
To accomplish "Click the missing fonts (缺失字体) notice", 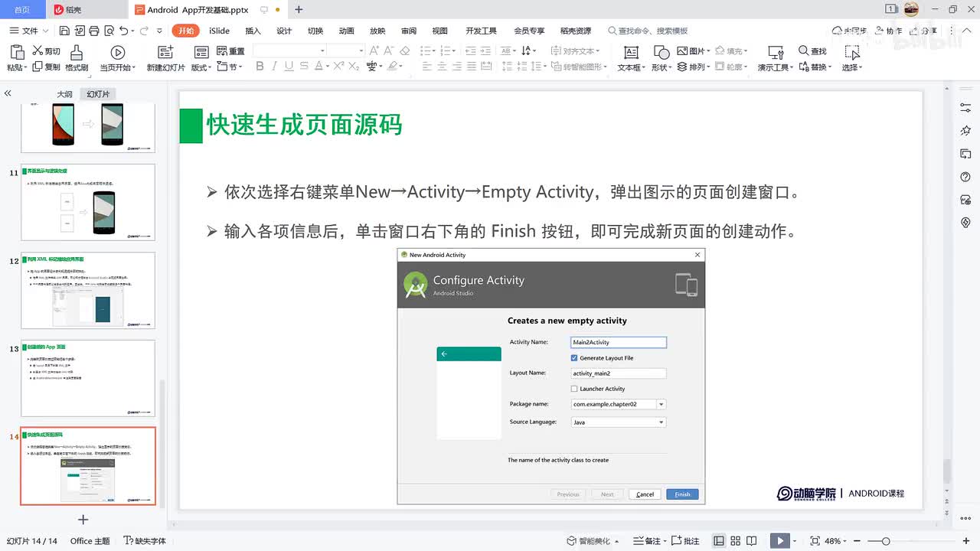I will click(145, 541).
